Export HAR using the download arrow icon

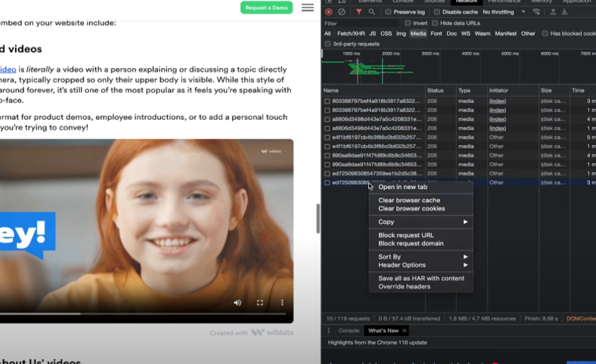point(565,12)
